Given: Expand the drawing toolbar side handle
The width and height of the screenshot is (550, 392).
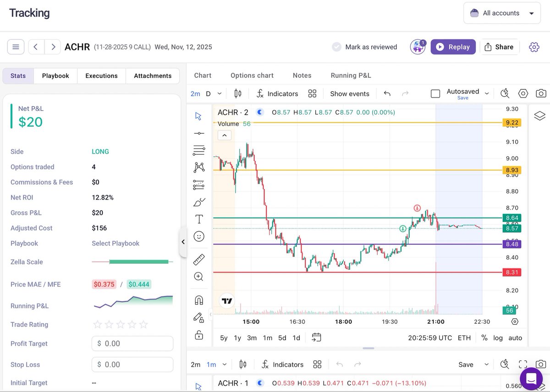Looking at the screenshot, I should tap(211, 314).
